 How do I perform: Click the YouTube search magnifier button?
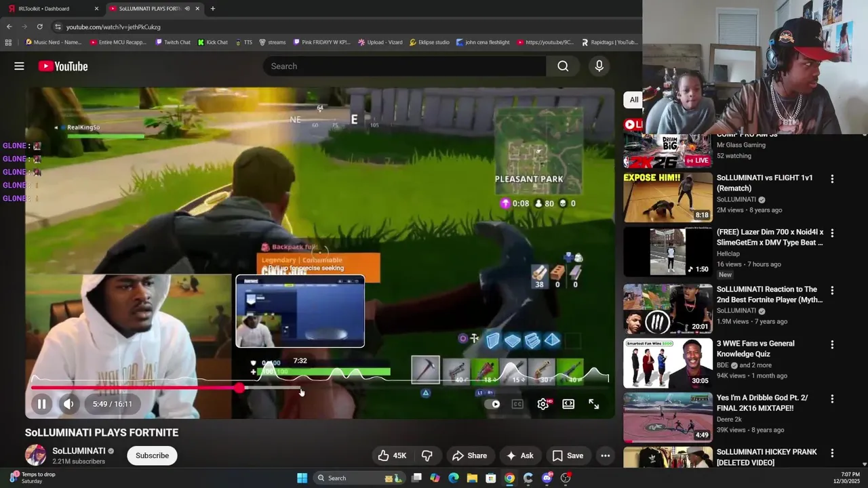[563, 66]
